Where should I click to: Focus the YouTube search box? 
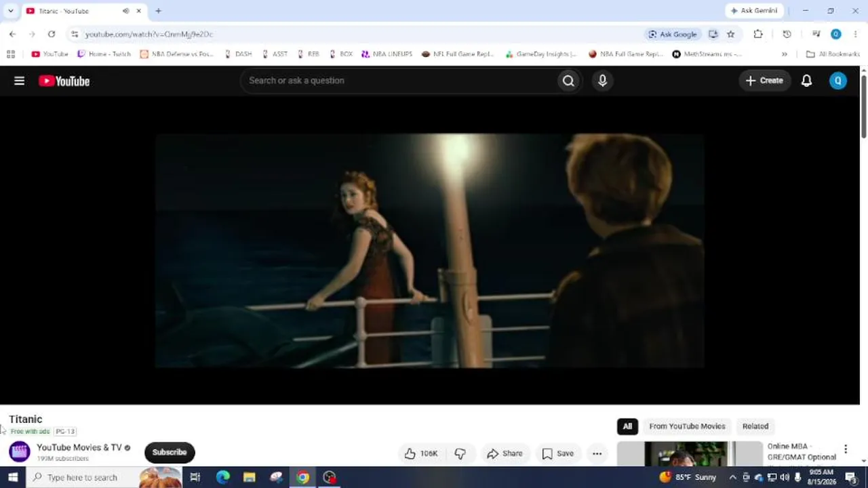(x=400, y=81)
